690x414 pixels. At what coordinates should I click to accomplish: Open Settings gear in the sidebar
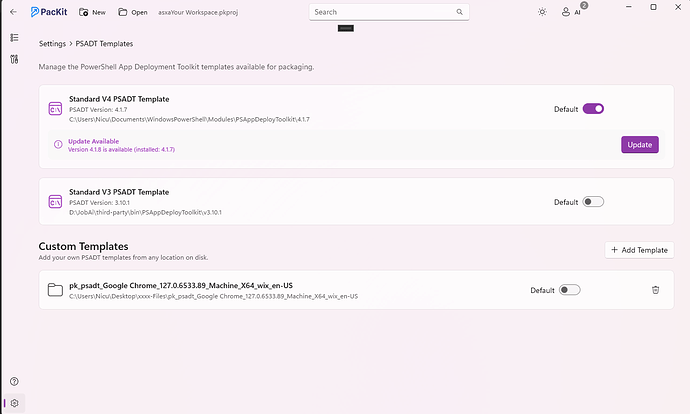click(x=14, y=403)
